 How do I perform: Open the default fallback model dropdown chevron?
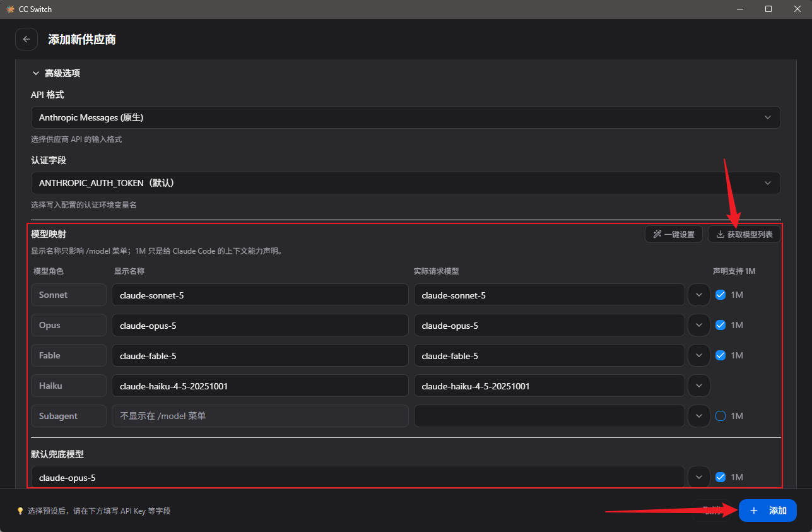click(x=699, y=478)
